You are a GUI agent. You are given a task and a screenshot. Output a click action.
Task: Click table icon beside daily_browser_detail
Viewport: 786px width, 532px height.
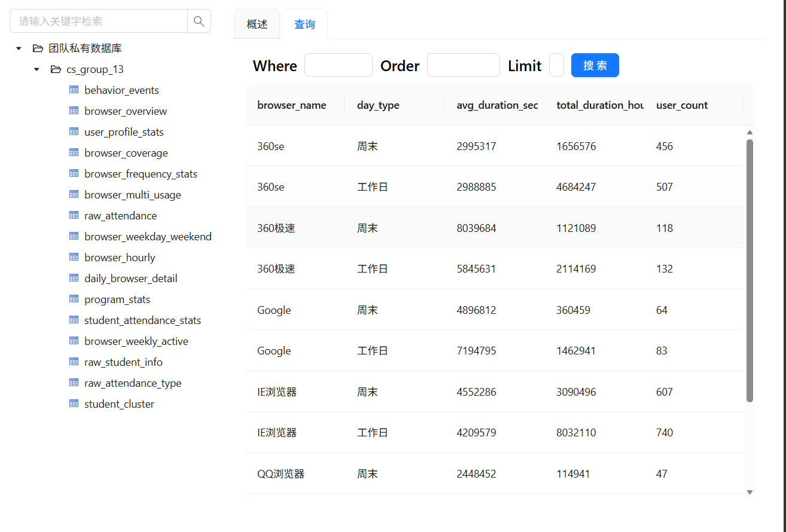(74, 278)
